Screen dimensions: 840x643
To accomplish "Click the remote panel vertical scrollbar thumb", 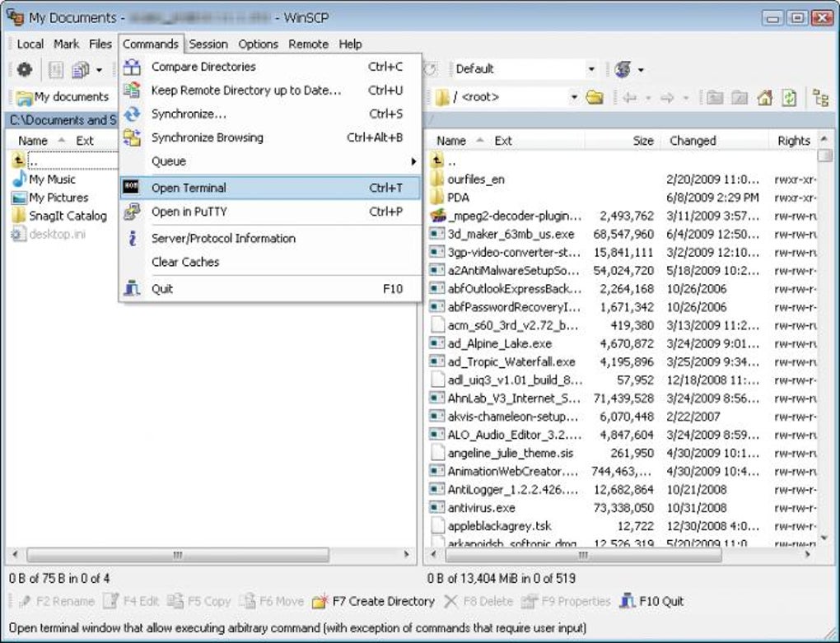I will coord(824,156).
